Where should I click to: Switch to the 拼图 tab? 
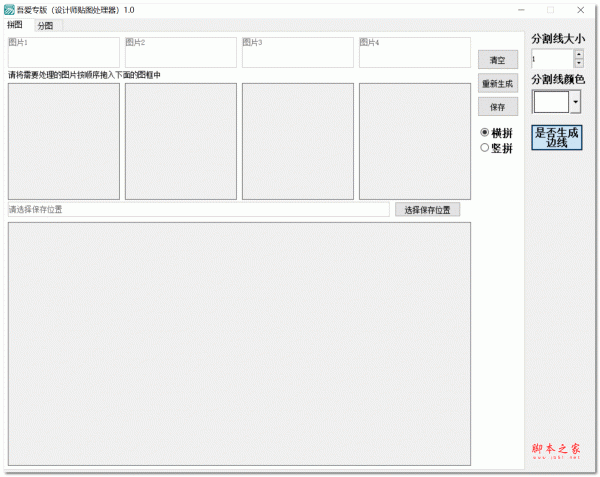15,25
